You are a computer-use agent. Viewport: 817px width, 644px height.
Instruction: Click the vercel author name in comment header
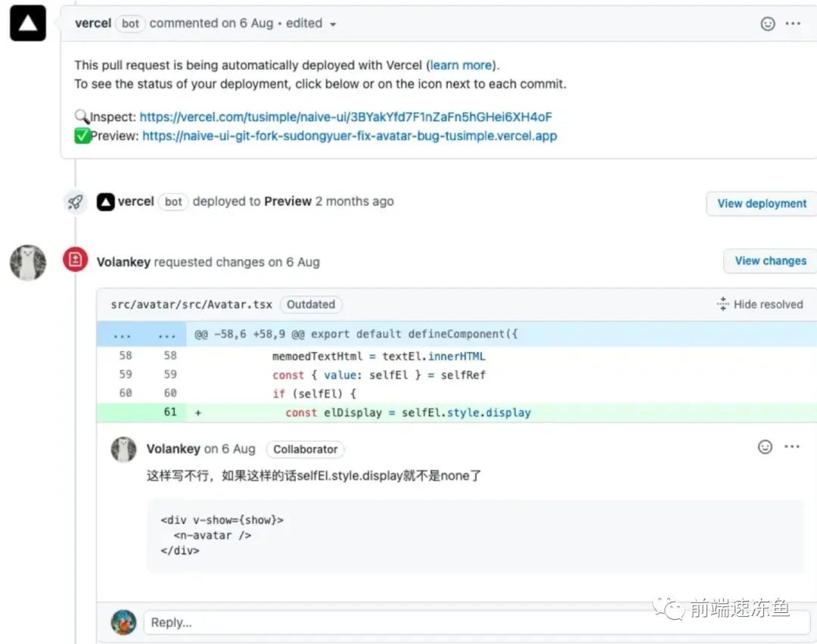coord(93,23)
